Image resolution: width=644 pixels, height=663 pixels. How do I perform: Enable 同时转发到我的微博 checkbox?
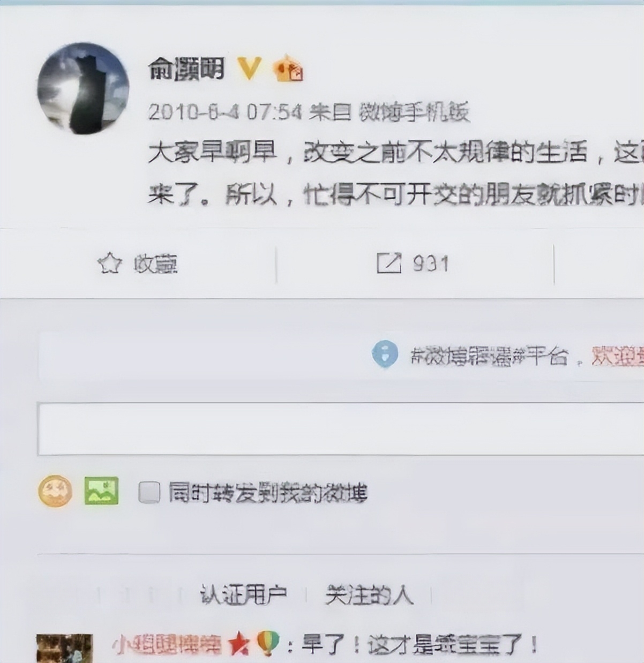coord(149,492)
